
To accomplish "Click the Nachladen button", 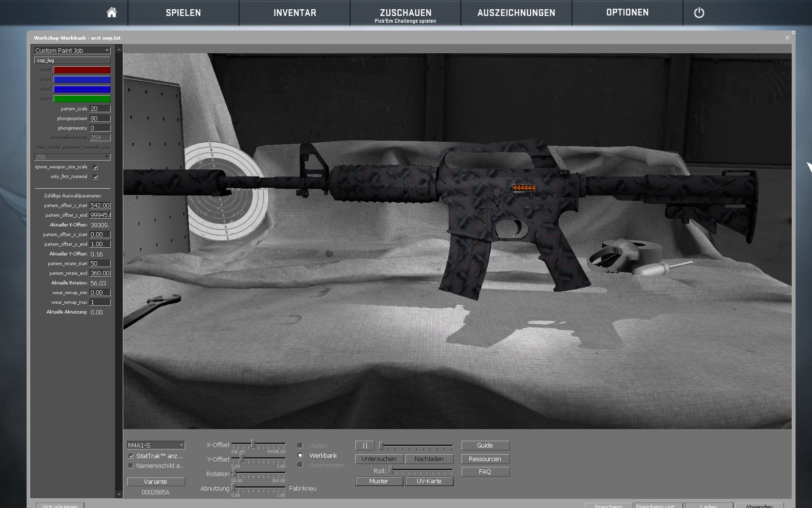I will click(x=429, y=459).
